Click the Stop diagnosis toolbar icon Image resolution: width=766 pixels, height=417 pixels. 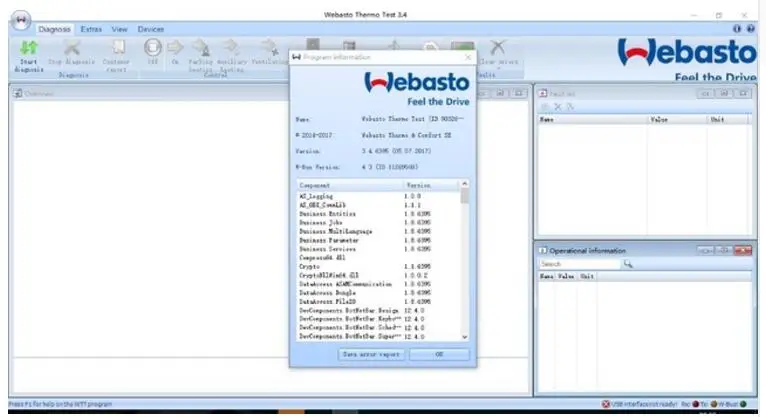click(72, 48)
